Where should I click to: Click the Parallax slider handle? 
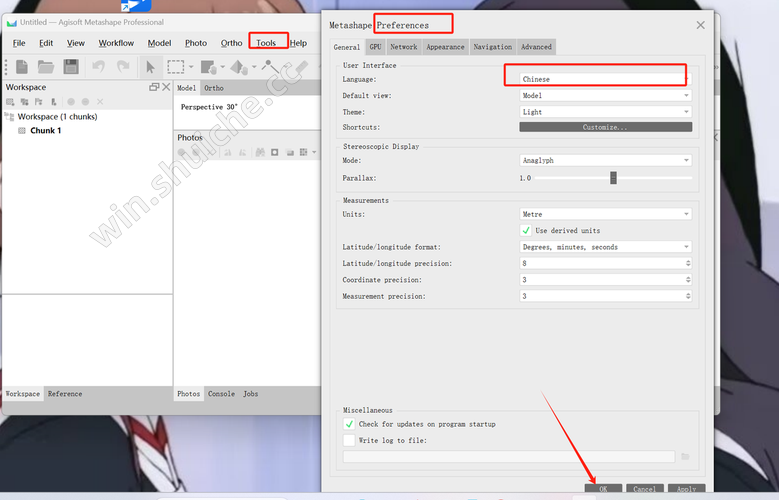[614, 177]
